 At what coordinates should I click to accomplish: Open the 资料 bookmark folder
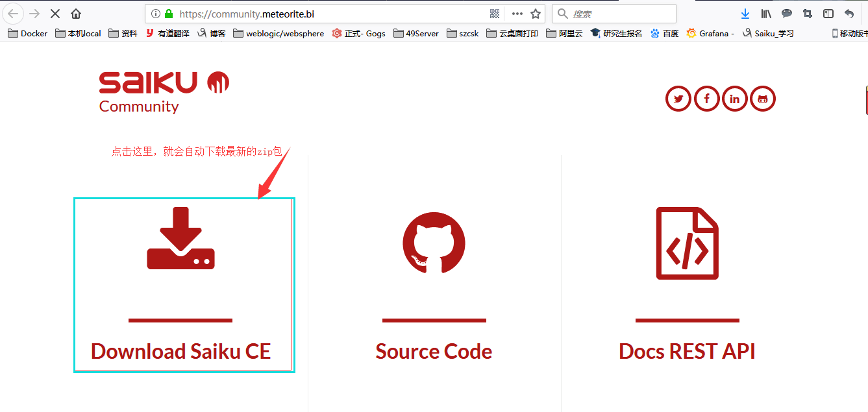tap(123, 33)
